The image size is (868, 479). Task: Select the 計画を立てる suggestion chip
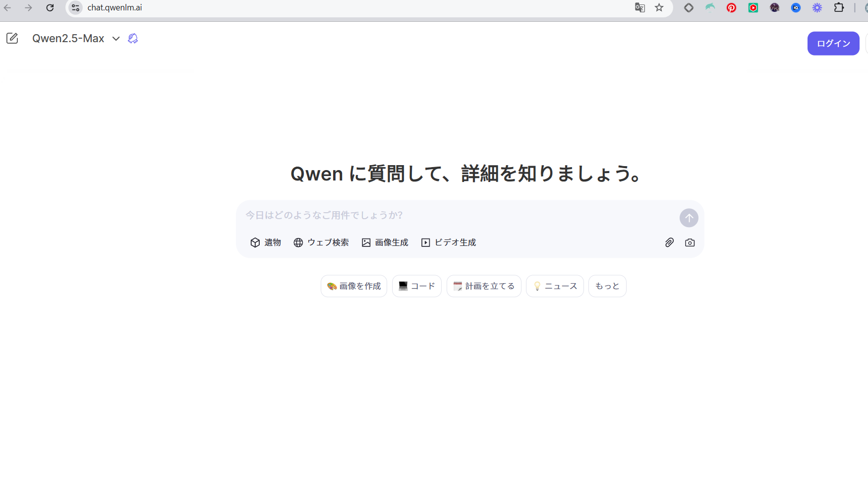tap(484, 286)
